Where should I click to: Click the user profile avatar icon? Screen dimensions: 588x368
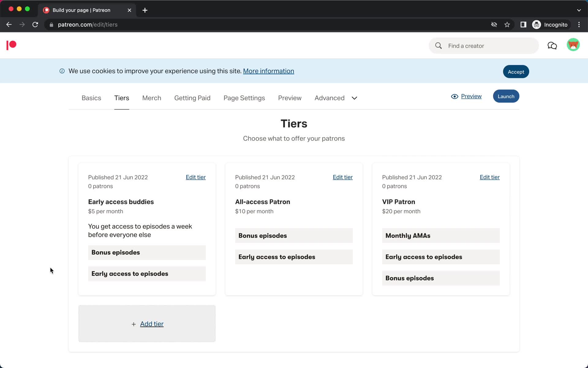(x=573, y=45)
